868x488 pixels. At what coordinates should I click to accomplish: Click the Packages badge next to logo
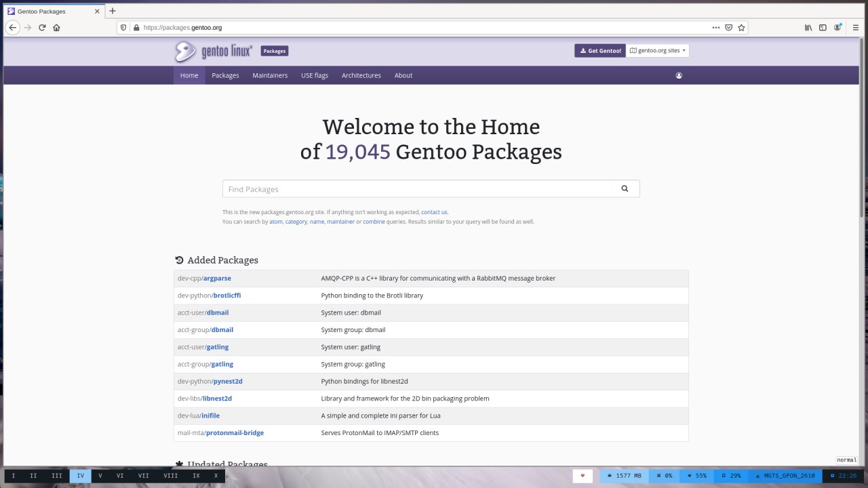(x=275, y=51)
